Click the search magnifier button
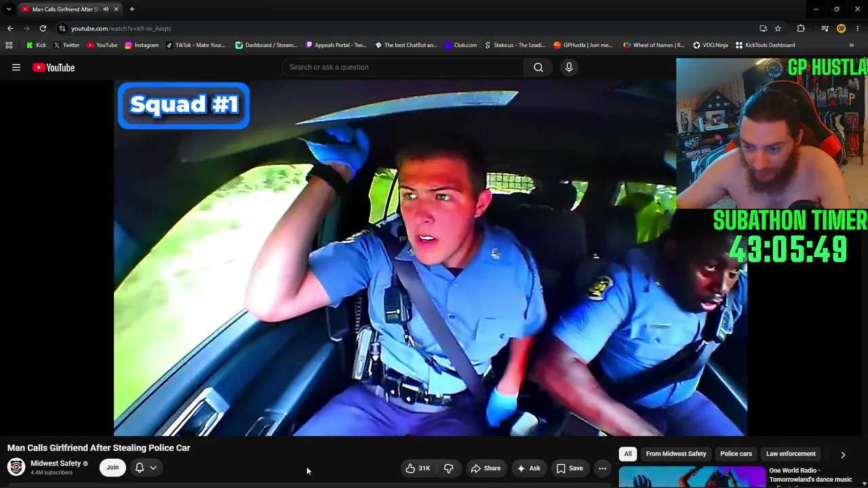The width and height of the screenshot is (868, 488). (x=538, y=67)
